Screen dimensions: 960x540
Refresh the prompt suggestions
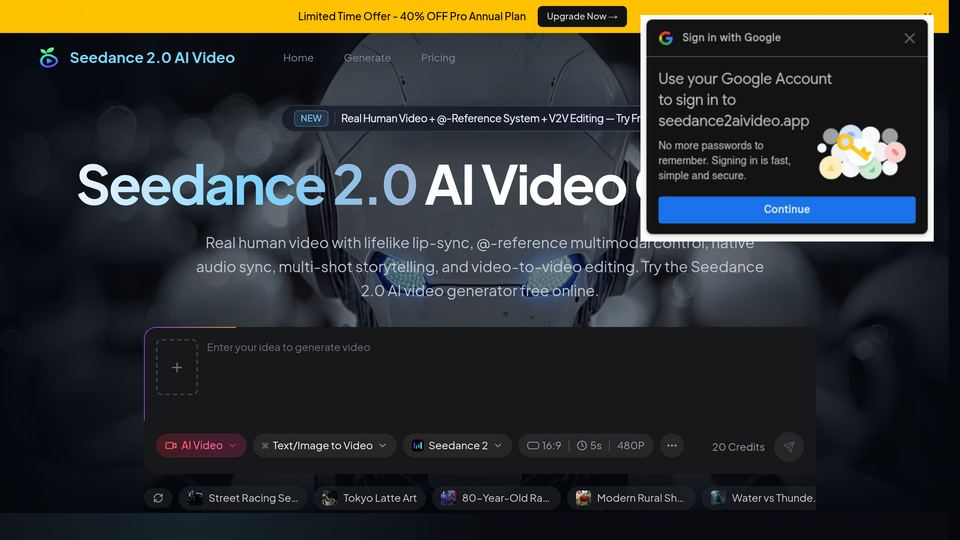coord(158,498)
